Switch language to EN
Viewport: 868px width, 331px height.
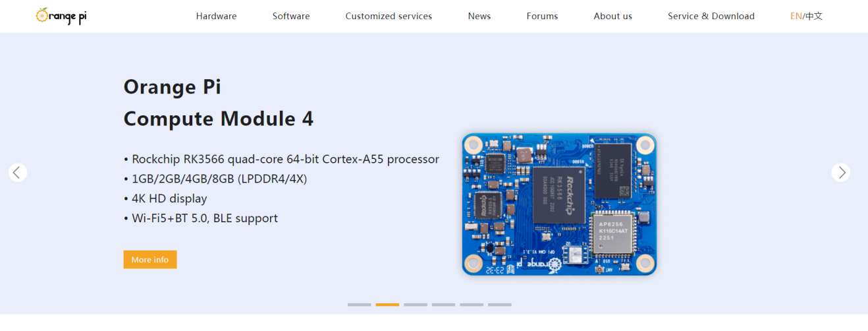796,16
